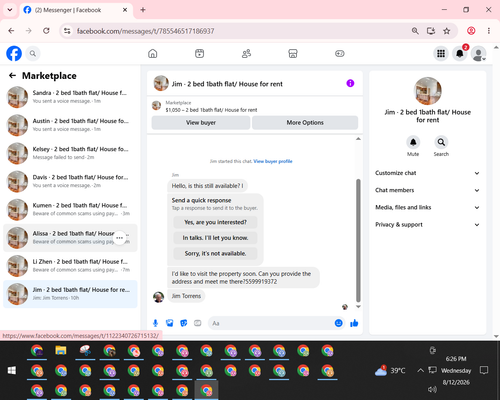
Task: Send 'In talks. I'll let you know.' response
Action: [x=215, y=238]
